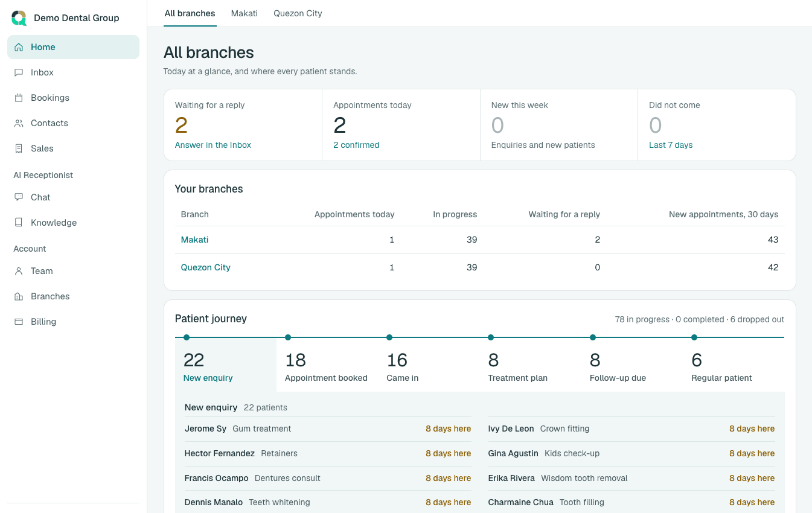Click patient Ivy De Leon
This screenshot has width=812, height=513.
point(511,429)
